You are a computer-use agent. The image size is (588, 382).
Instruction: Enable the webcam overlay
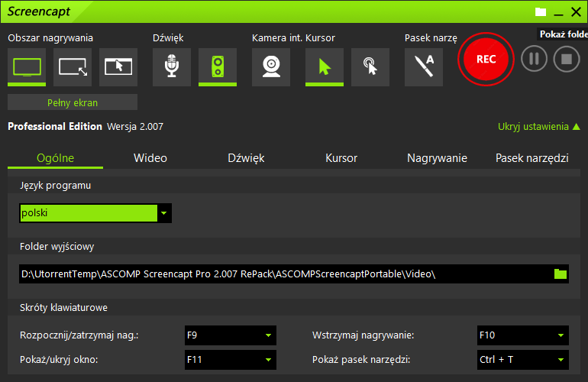pyautogui.click(x=271, y=66)
